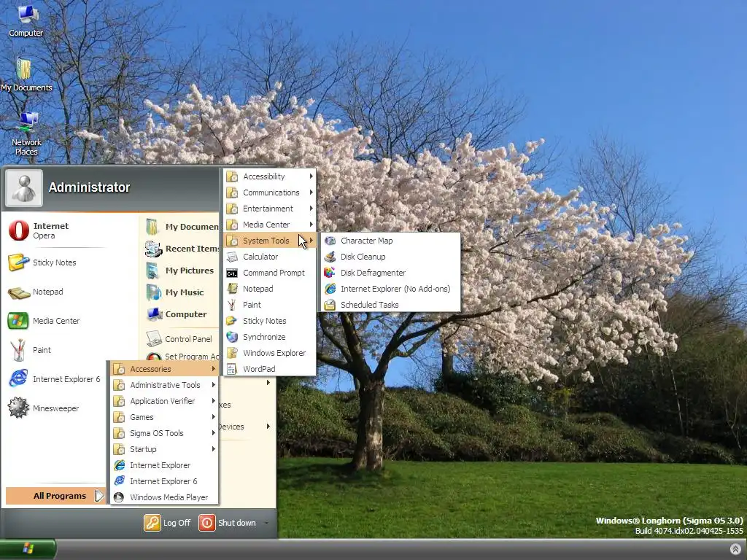Viewport: 747px width, 560px height.
Task: Click the All Programs button
Action: [x=55, y=496]
